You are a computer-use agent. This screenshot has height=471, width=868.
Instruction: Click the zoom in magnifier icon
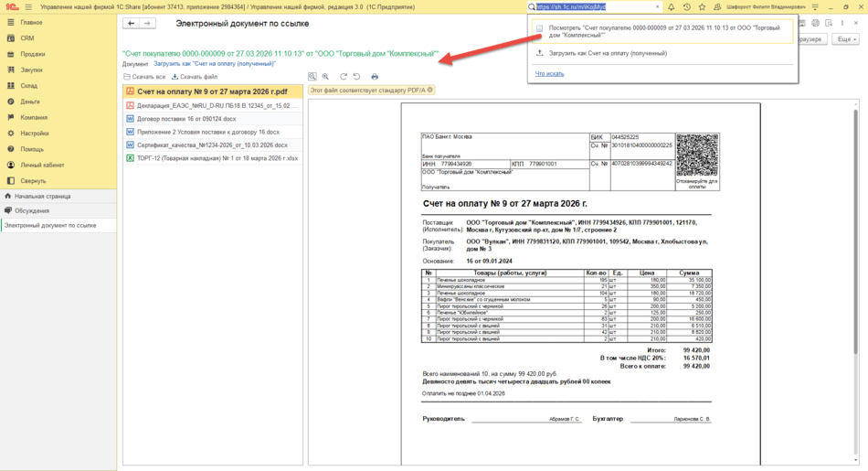pyautogui.click(x=326, y=77)
